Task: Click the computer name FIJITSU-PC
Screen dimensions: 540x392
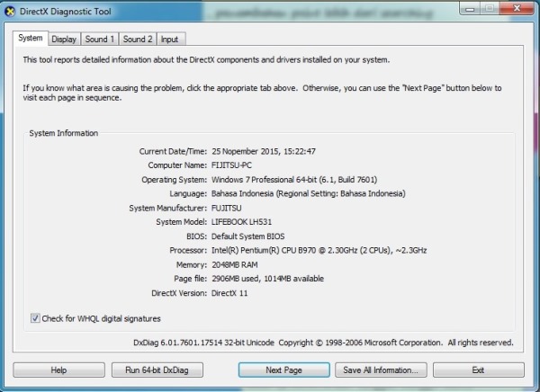Action: pyautogui.click(x=231, y=165)
